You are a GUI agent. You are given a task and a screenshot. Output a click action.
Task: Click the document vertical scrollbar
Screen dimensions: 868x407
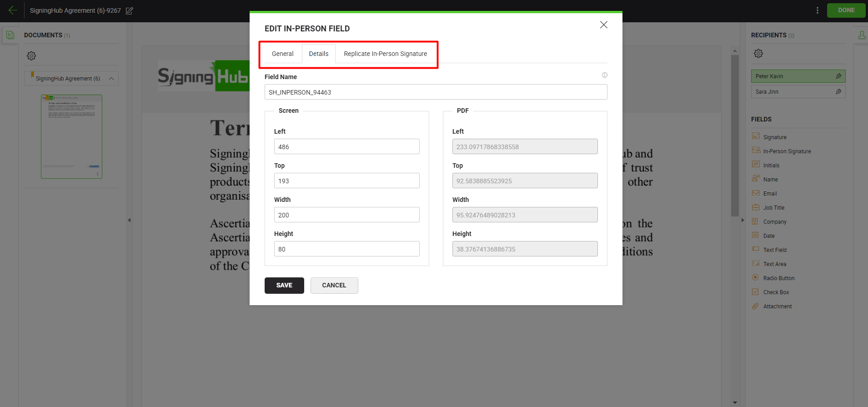click(735, 136)
